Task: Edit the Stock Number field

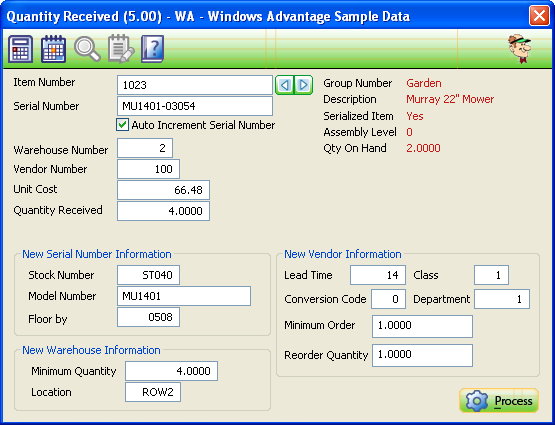Action: (148, 275)
